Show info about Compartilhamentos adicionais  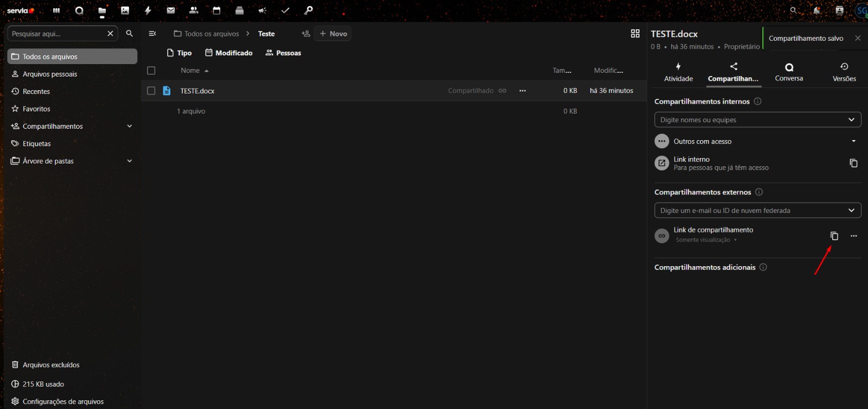pyautogui.click(x=763, y=267)
